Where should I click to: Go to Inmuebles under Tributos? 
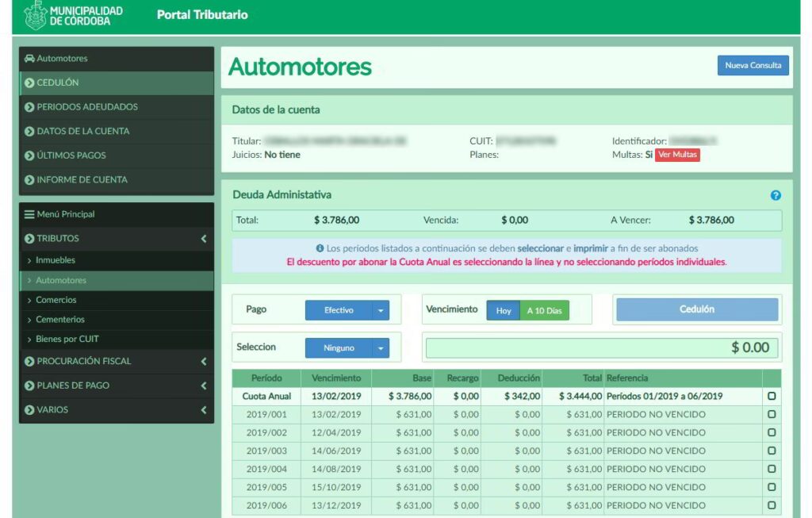(x=56, y=260)
